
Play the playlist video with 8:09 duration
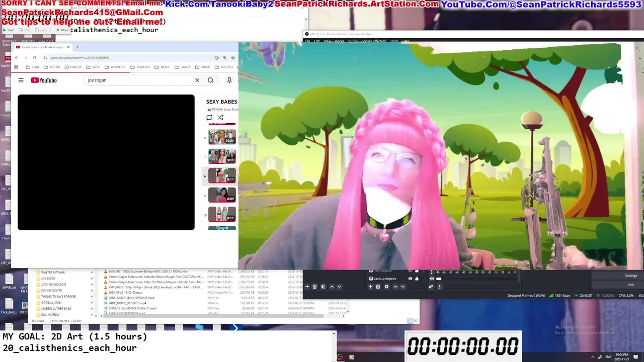click(x=222, y=195)
